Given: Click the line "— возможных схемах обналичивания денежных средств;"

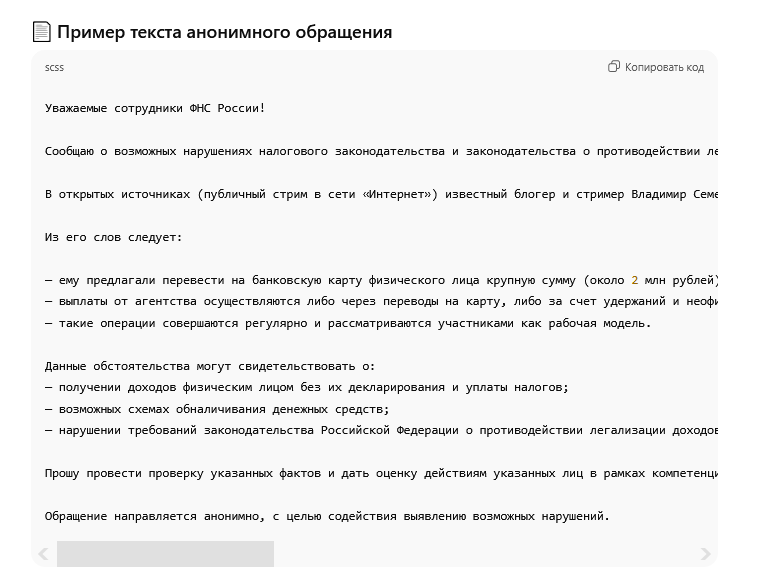Looking at the screenshot, I should click(x=217, y=409).
